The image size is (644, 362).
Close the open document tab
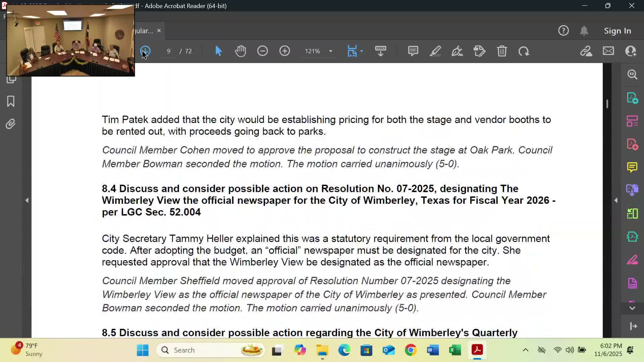159,31
